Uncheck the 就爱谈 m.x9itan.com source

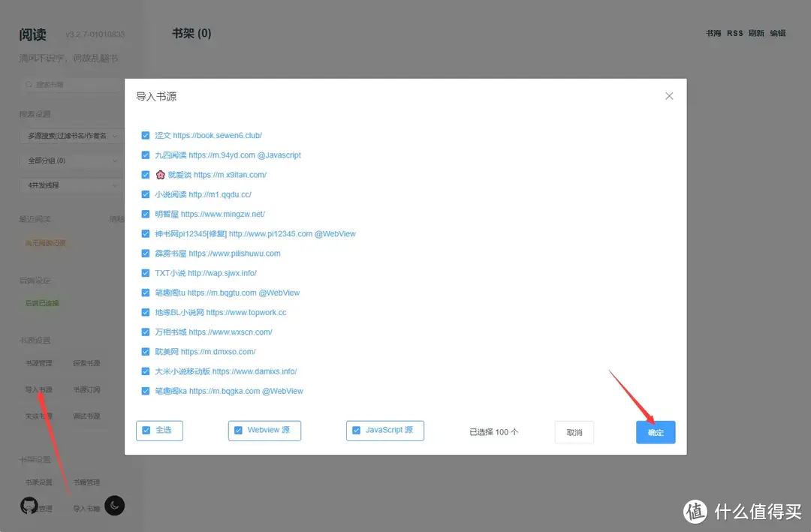pos(146,175)
